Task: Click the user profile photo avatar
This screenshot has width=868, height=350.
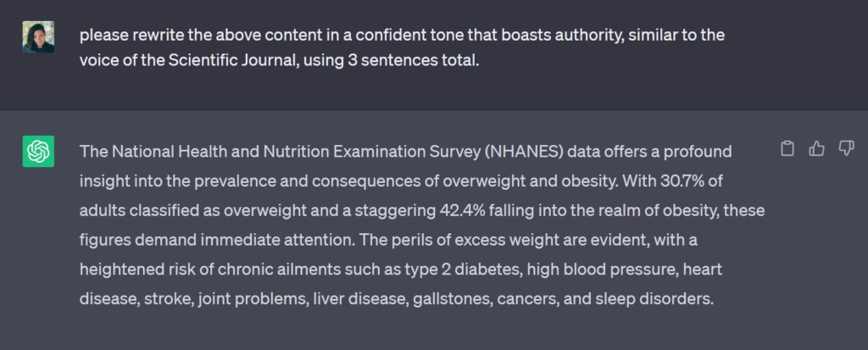Action: (x=38, y=37)
